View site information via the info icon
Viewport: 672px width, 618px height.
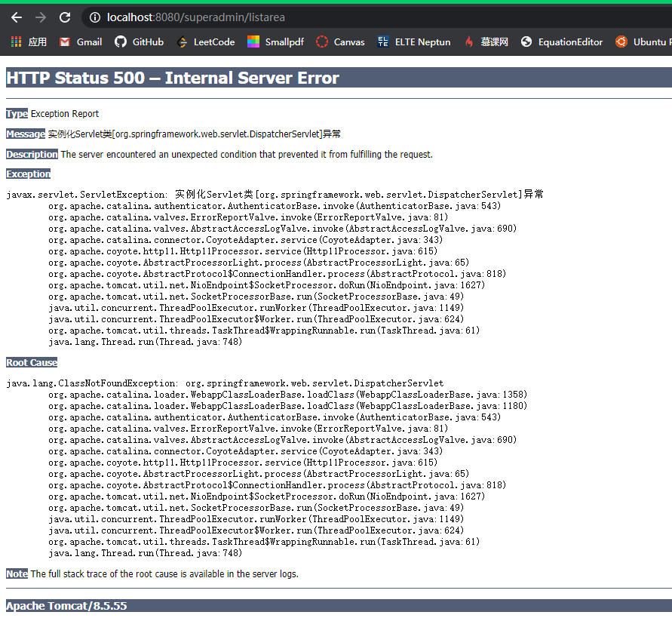point(95,17)
